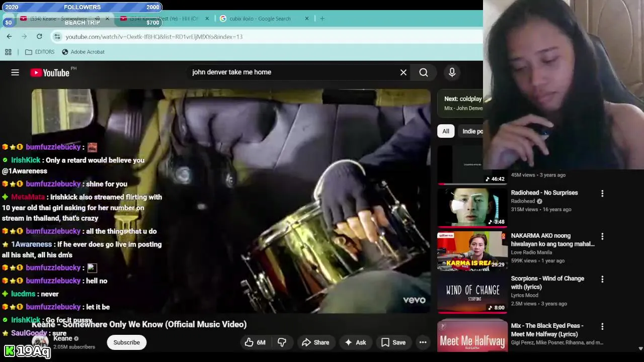Open the EDITORS bookmarks folder

click(40, 52)
